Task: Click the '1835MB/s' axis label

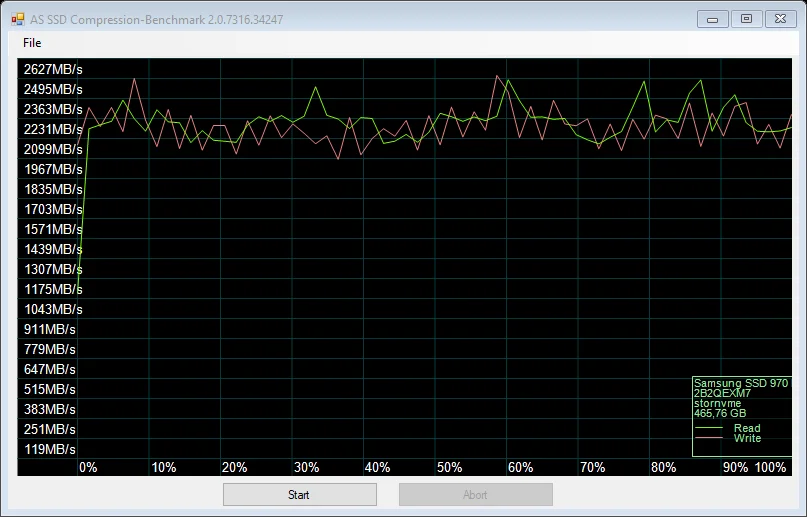Action: [x=53, y=189]
